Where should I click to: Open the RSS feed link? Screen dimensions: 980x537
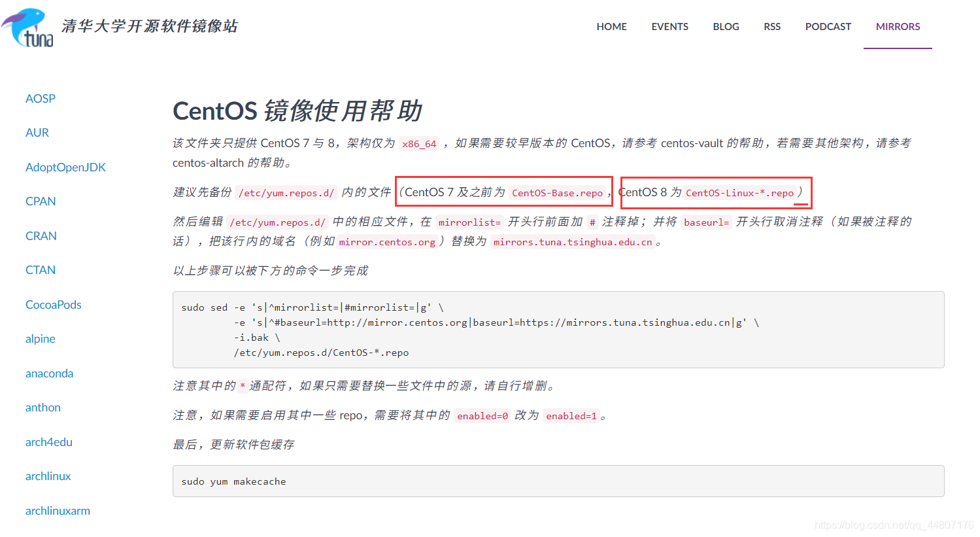coord(772,27)
